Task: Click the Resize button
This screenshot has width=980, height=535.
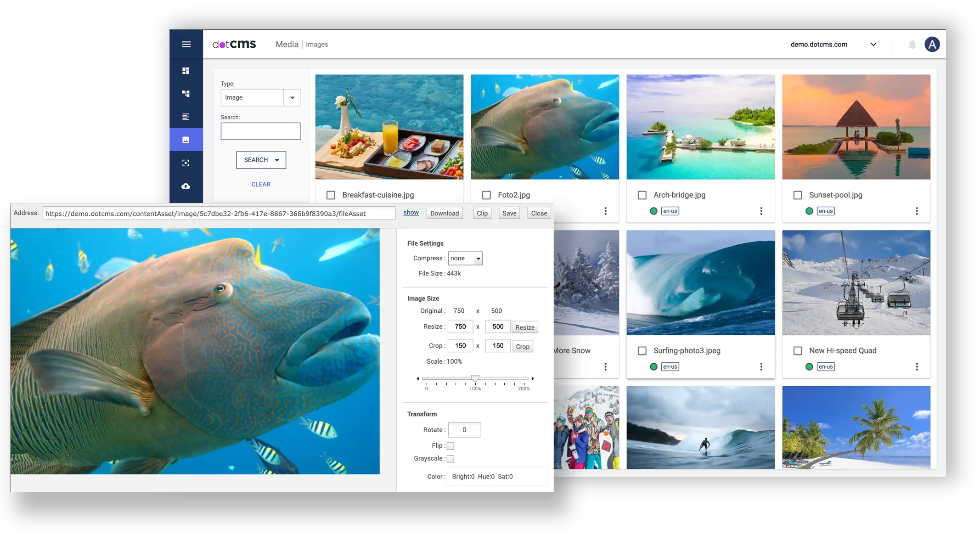Action: [x=525, y=327]
